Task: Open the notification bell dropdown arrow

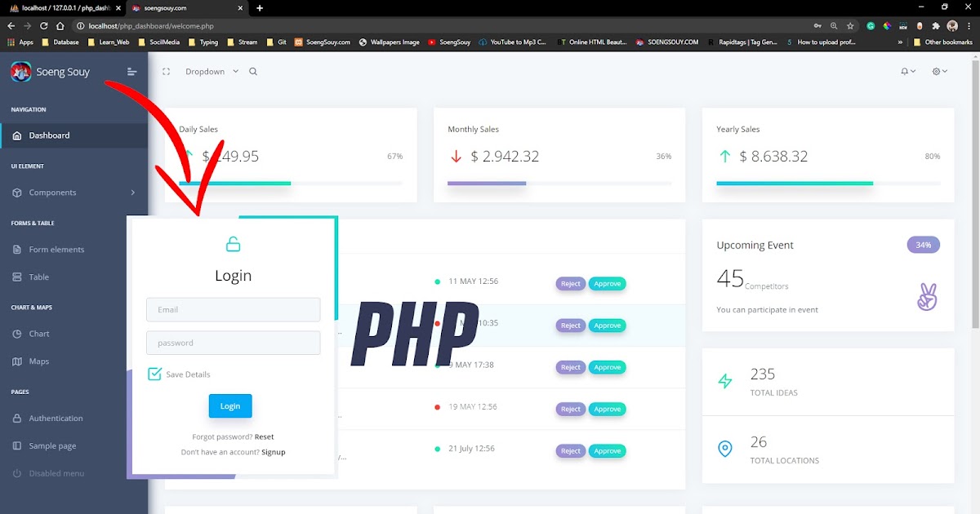Action: (x=912, y=71)
